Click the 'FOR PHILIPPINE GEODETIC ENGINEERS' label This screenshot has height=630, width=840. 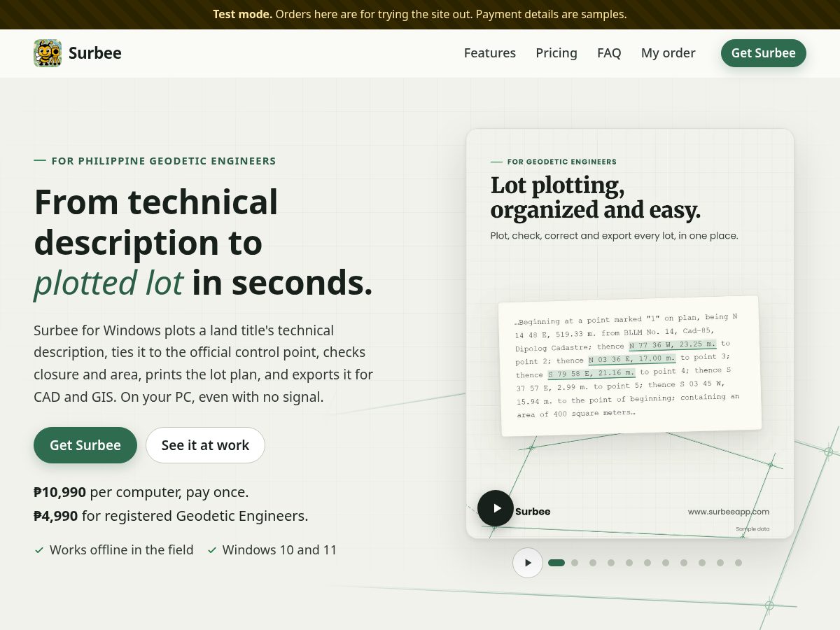click(x=164, y=161)
